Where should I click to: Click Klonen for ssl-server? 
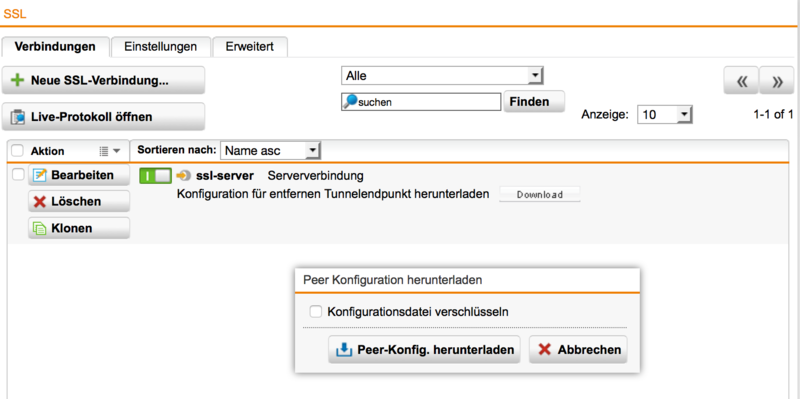click(x=79, y=228)
